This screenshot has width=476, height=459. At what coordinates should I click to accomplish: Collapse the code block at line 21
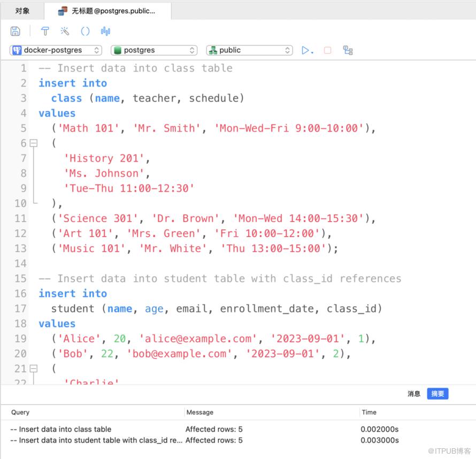[33, 369]
